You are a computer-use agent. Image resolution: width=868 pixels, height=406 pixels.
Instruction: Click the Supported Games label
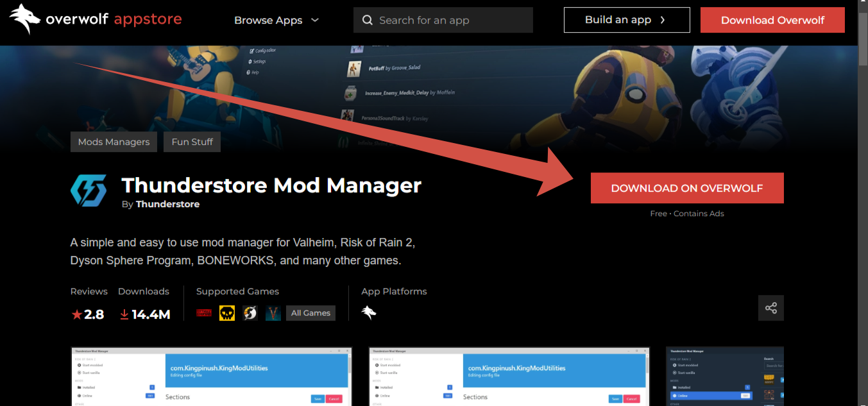[237, 291]
